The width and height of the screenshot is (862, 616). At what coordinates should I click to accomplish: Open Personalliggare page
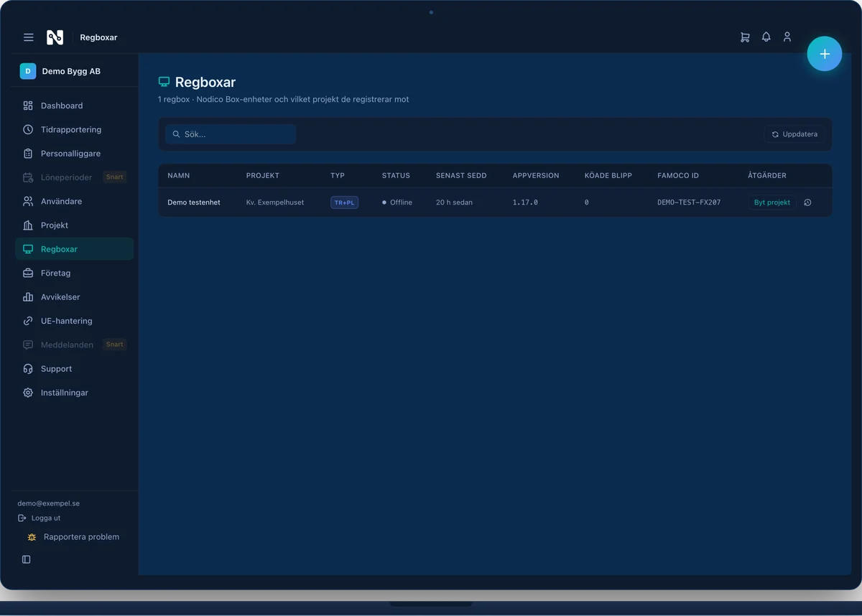coord(74,154)
